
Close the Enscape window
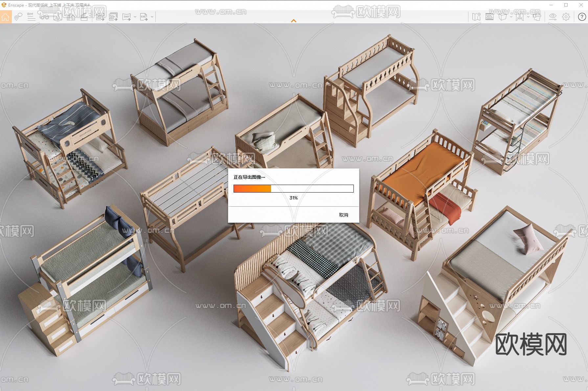click(x=581, y=5)
